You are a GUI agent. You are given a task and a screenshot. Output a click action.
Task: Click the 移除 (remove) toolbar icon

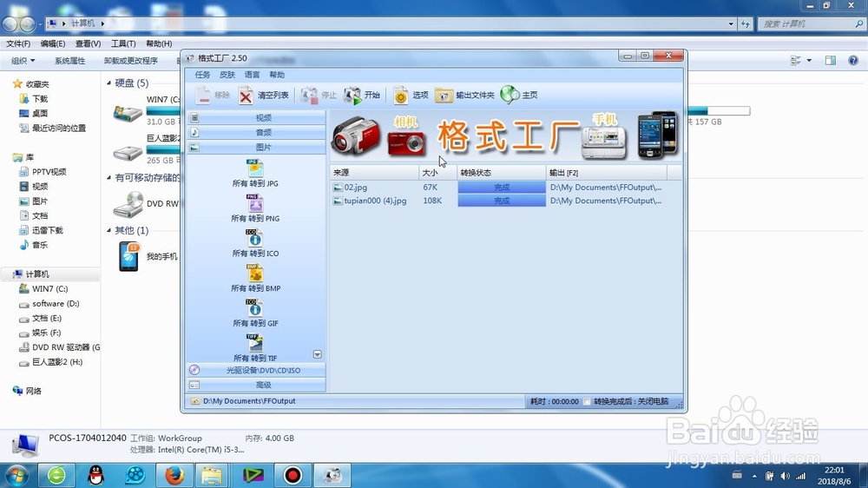203,96
